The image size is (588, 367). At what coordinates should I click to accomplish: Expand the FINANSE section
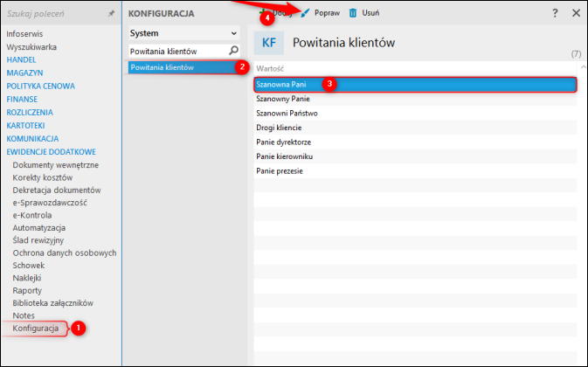point(22,100)
